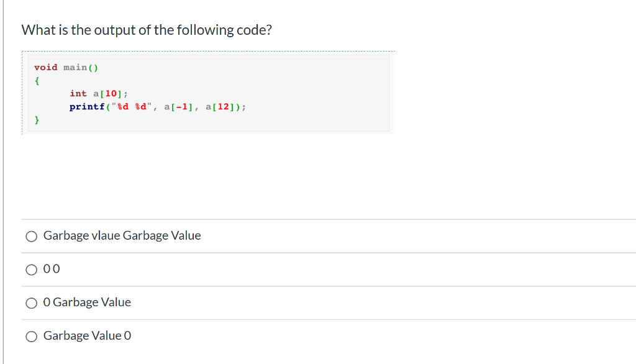This screenshot has height=364, width=636.
Task: Click the question heading about code output
Action: [x=147, y=30]
